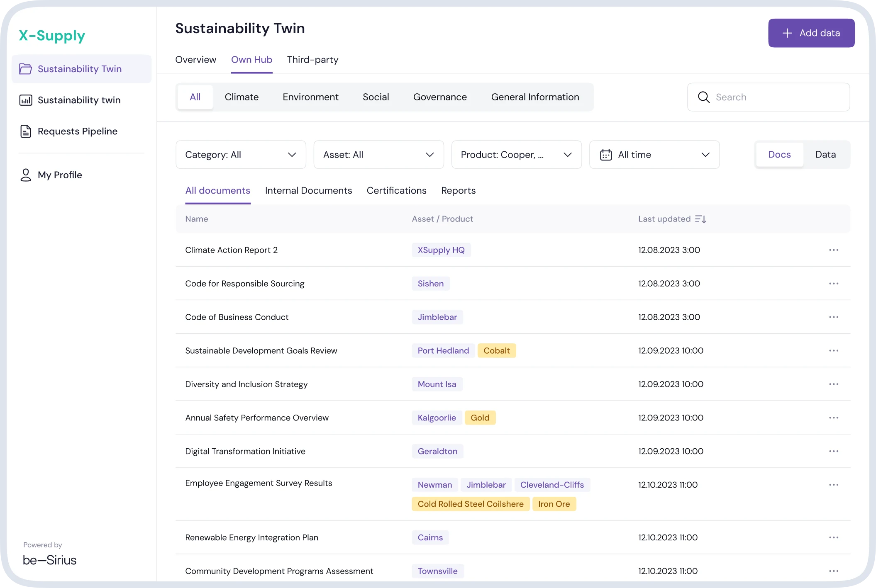The width and height of the screenshot is (876, 588).
Task: Select the Own Hub tab
Action: tap(251, 60)
